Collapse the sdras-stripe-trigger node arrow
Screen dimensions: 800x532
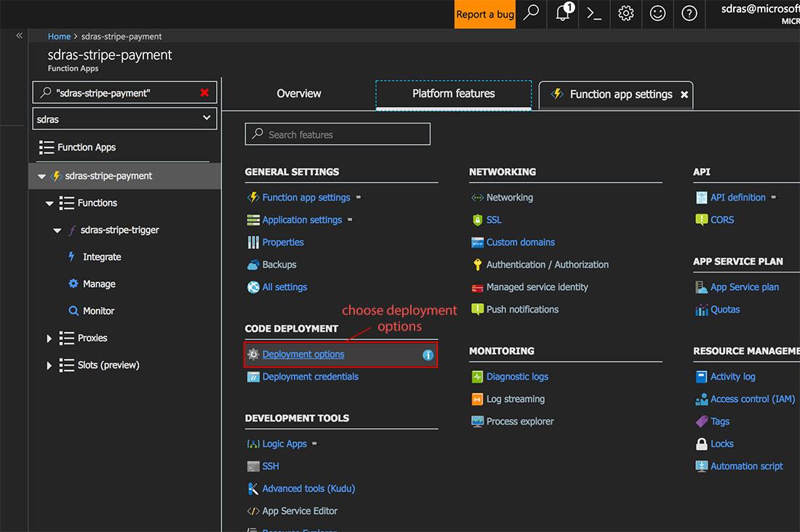click(x=57, y=230)
